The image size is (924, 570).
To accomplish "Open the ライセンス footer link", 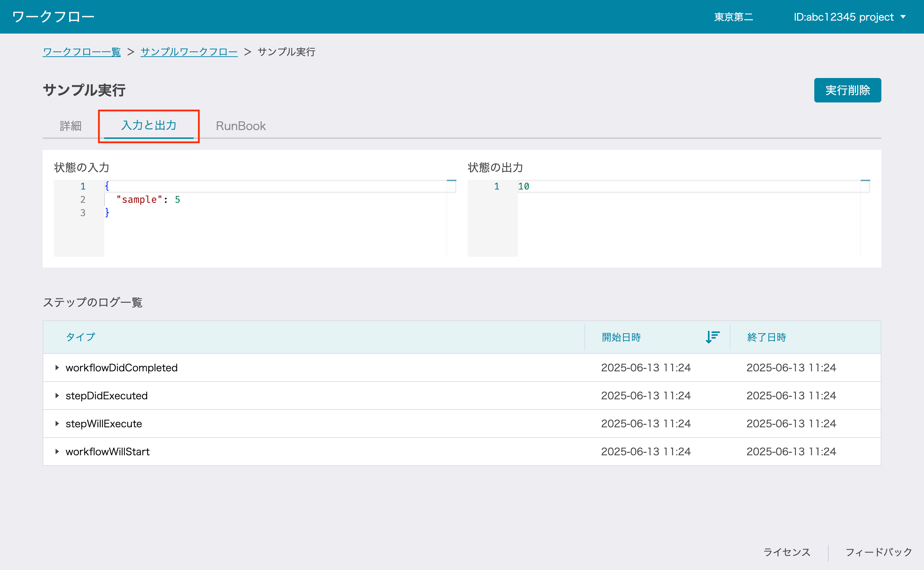I will [787, 552].
